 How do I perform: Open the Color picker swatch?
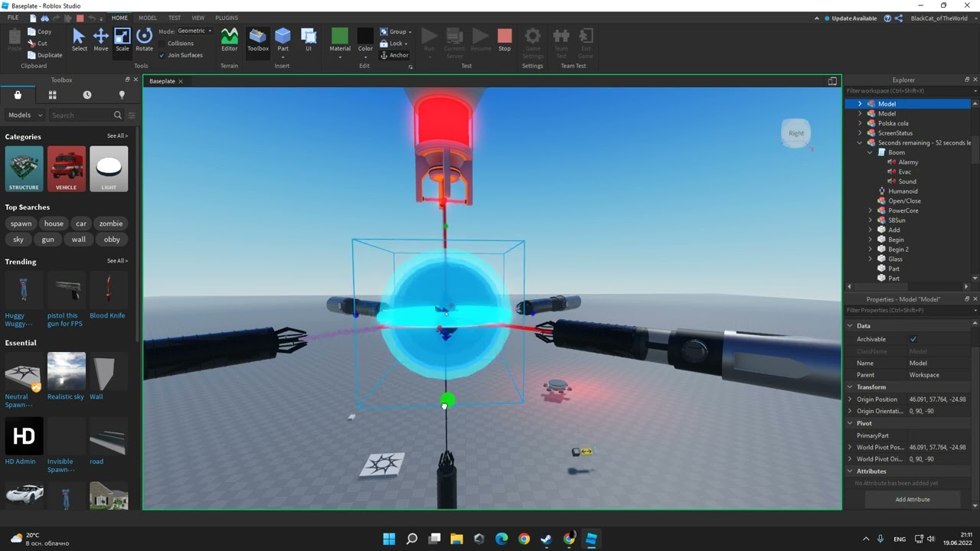point(365,41)
